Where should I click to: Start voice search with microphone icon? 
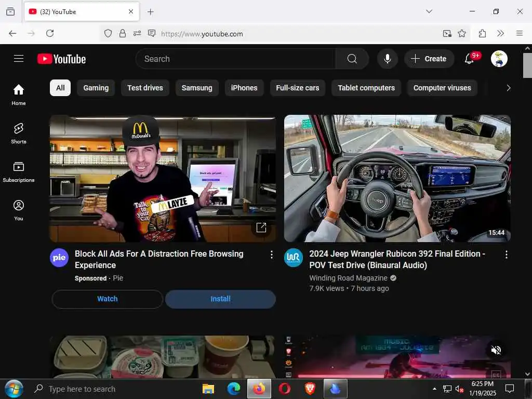click(x=387, y=59)
